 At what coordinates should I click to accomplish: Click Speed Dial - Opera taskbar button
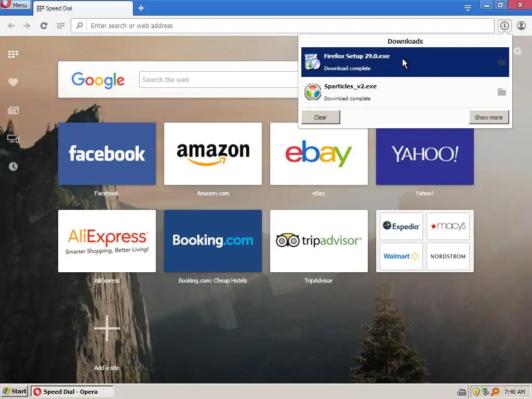tap(72, 392)
